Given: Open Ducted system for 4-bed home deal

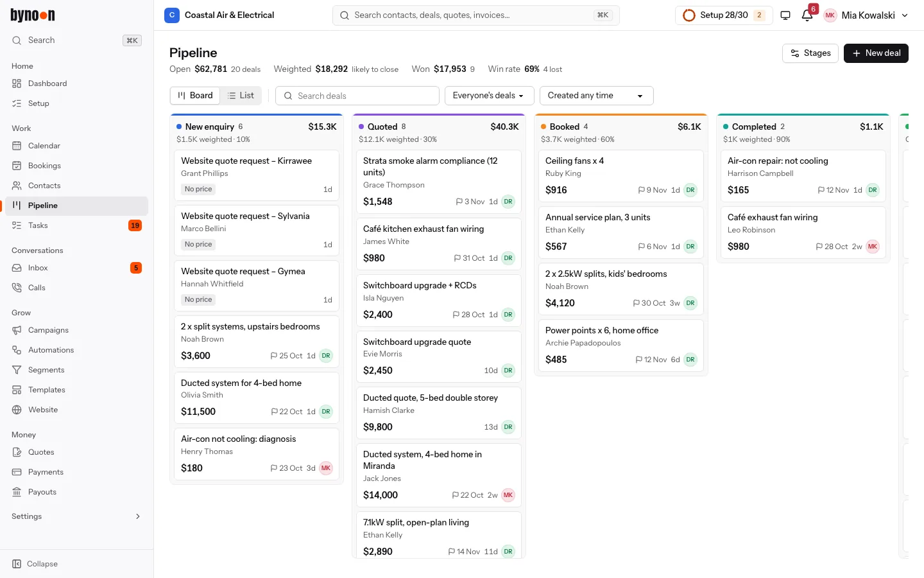Looking at the screenshot, I should 257,398.
